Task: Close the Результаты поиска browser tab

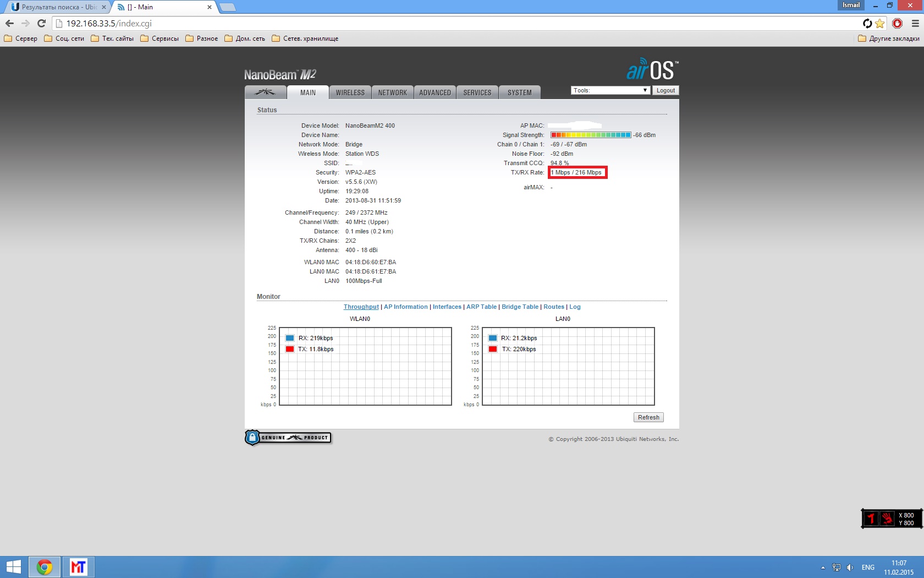Action: [104, 7]
